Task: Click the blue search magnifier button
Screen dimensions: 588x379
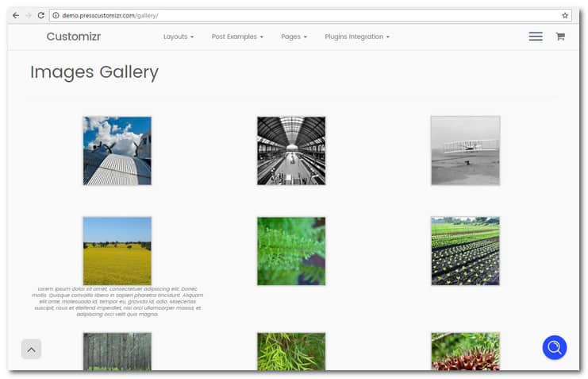Action: (x=554, y=347)
